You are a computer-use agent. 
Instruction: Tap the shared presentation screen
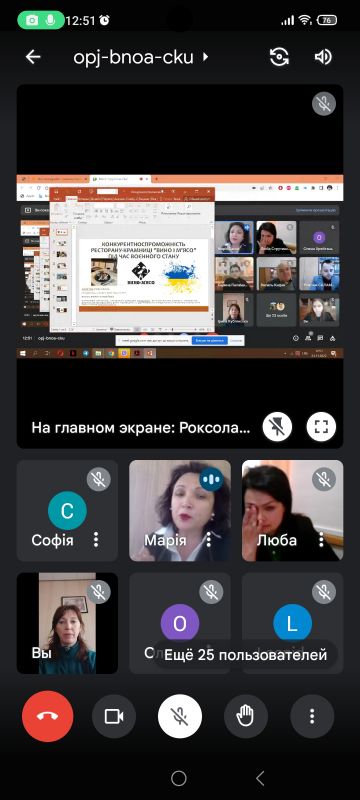pos(180,266)
